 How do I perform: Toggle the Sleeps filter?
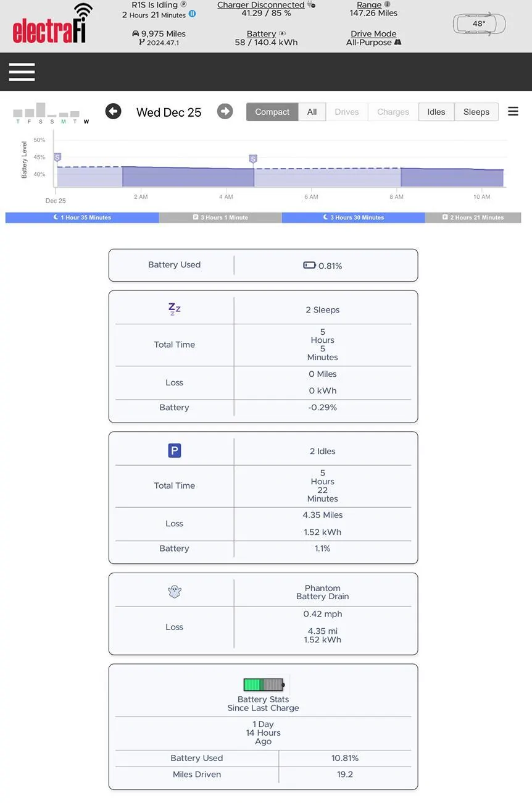(x=476, y=112)
